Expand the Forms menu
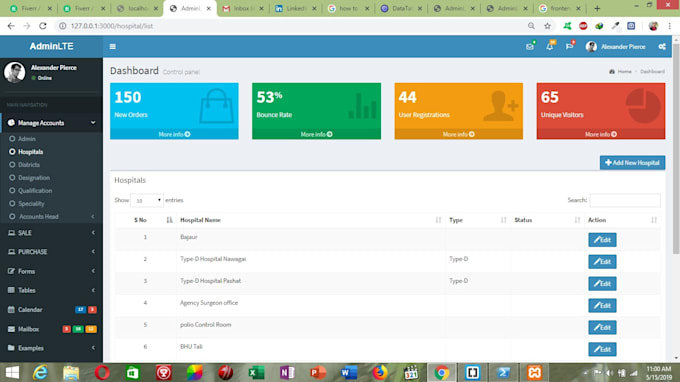Screen dimensions: 680x382 pos(51,271)
